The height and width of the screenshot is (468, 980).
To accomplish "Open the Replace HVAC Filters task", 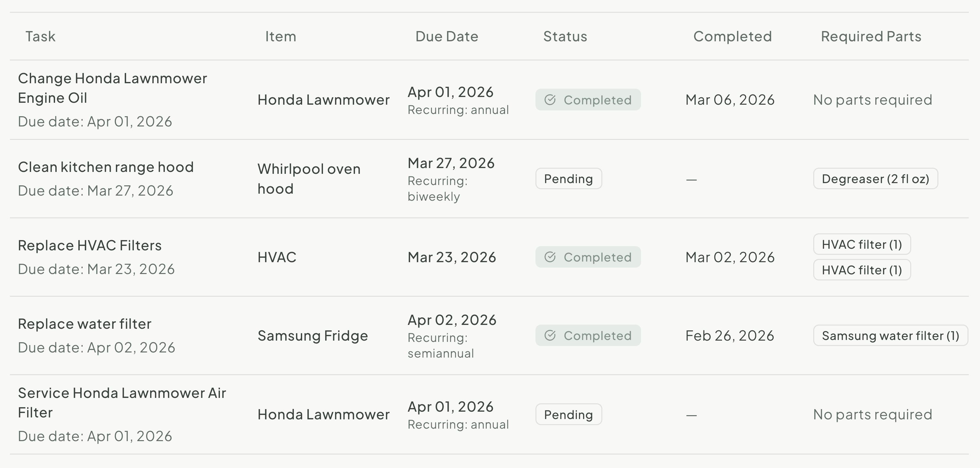I will coord(90,246).
